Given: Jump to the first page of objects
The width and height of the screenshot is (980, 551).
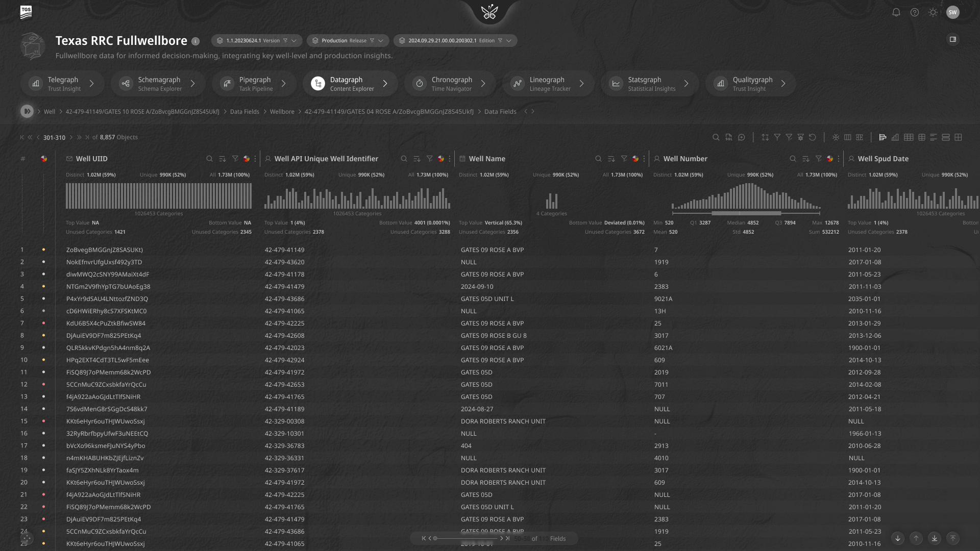Looking at the screenshot, I should (x=22, y=137).
